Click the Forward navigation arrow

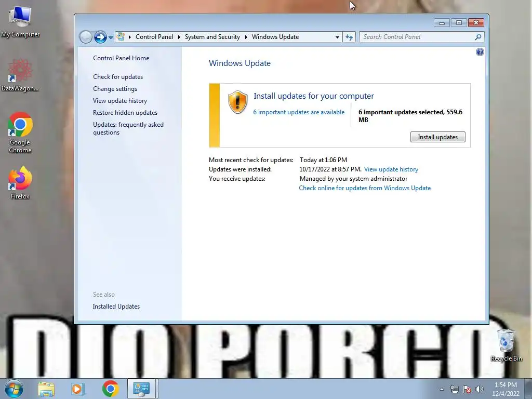(x=100, y=37)
